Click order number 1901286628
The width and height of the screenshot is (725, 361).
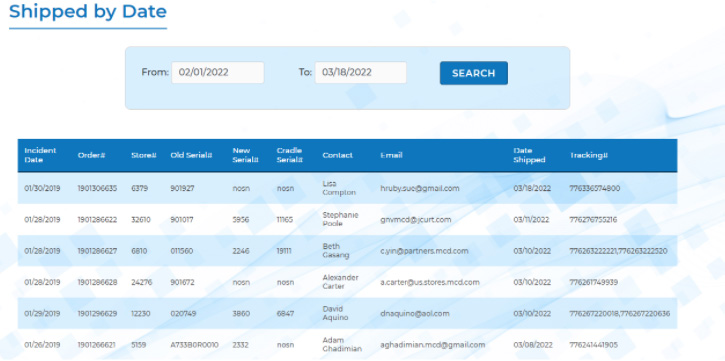tap(97, 282)
